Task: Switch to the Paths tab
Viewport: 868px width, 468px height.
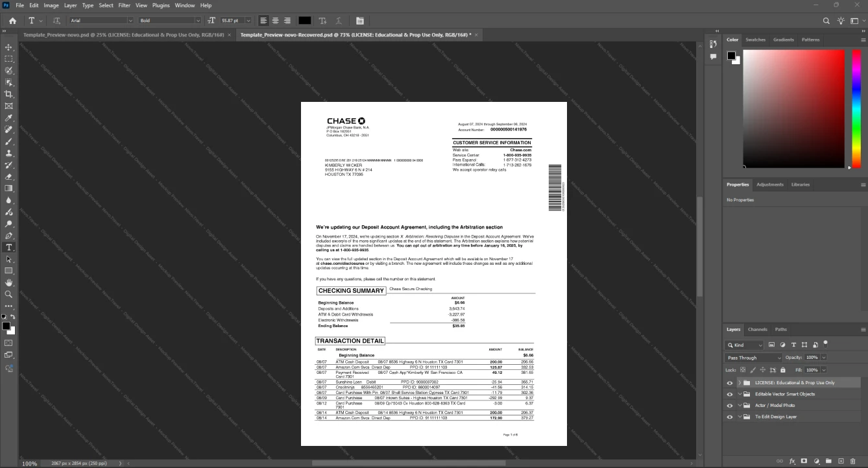Action: pyautogui.click(x=781, y=329)
